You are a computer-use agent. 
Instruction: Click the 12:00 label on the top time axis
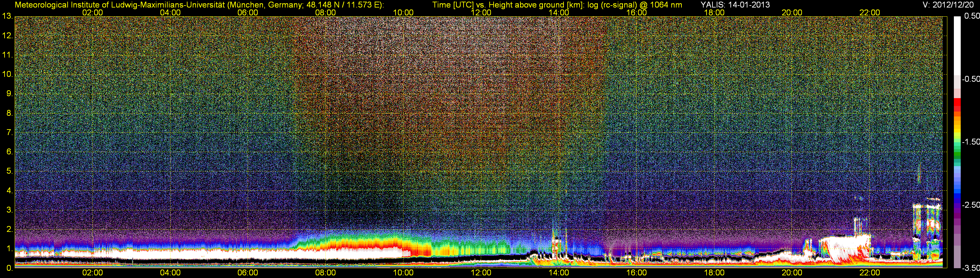(481, 12)
